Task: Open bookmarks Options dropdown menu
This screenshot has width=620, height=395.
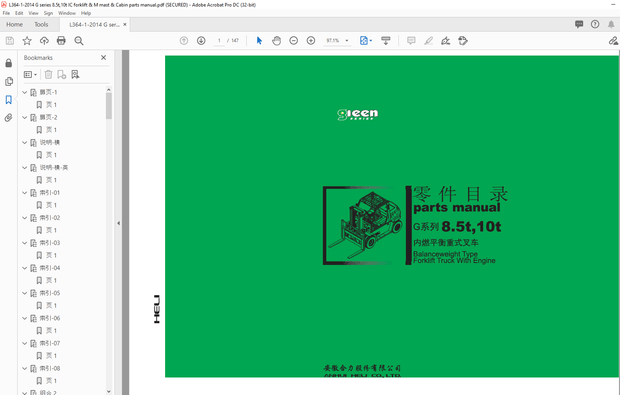Action: tap(30, 74)
